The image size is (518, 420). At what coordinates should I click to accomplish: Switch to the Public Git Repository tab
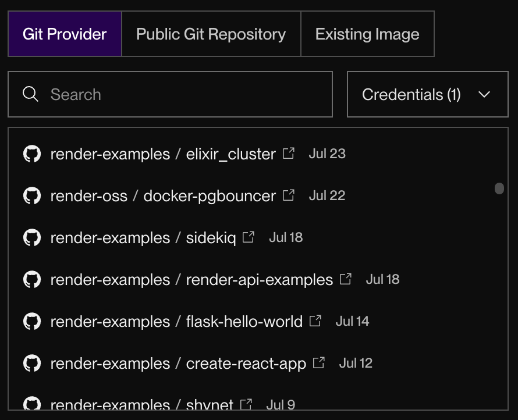coord(210,34)
